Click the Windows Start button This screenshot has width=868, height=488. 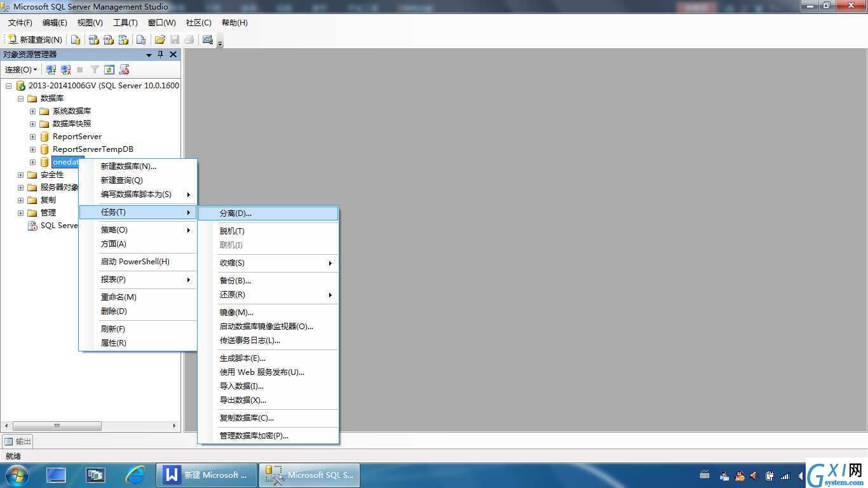(17, 475)
